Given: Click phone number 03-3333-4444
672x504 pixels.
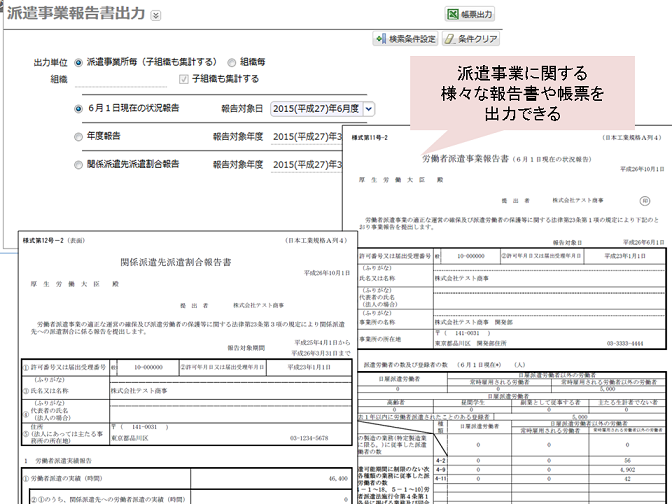Looking at the screenshot, I should pos(625,343).
